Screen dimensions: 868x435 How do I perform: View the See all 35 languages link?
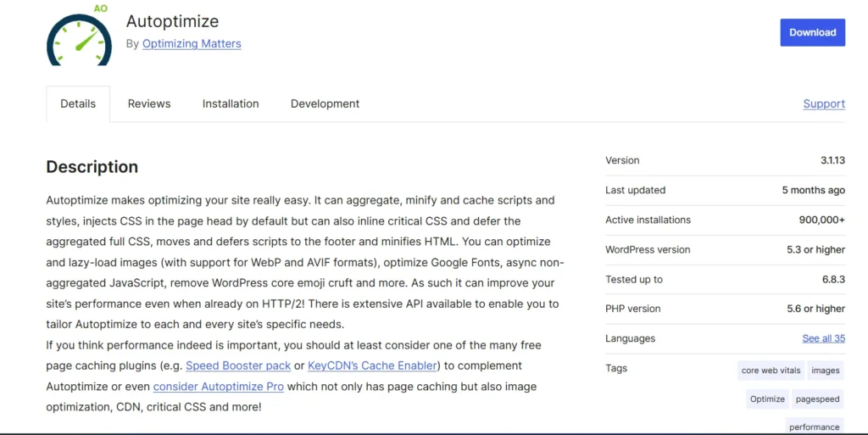[824, 338]
